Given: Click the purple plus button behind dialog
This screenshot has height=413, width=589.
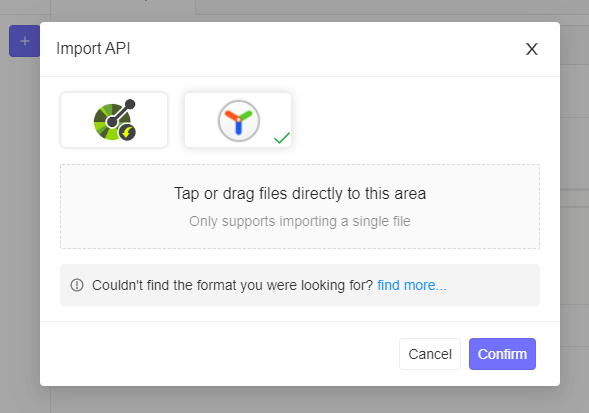Looking at the screenshot, I should click(25, 41).
